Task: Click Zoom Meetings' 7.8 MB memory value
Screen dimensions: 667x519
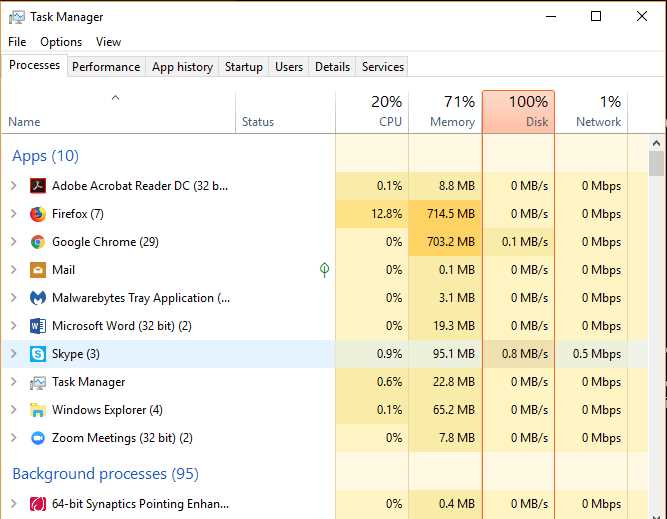Action: [x=457, y=438]
